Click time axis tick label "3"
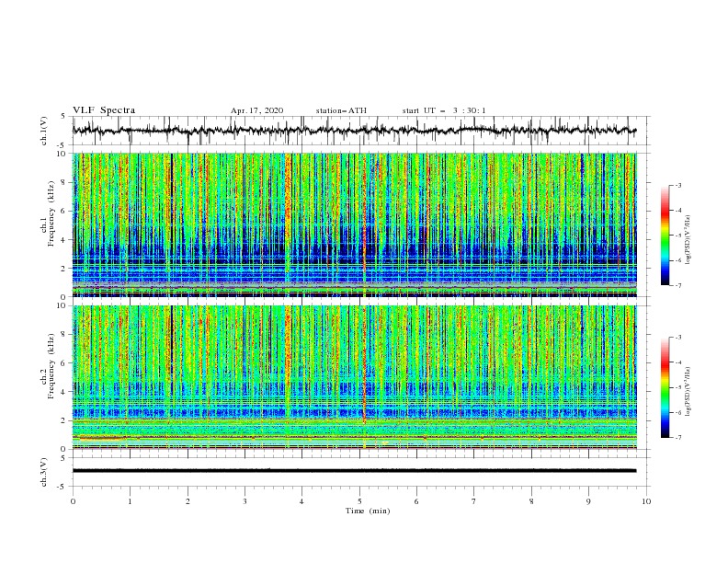The height and width of the screenshot is (563, 728). point(245,501)
